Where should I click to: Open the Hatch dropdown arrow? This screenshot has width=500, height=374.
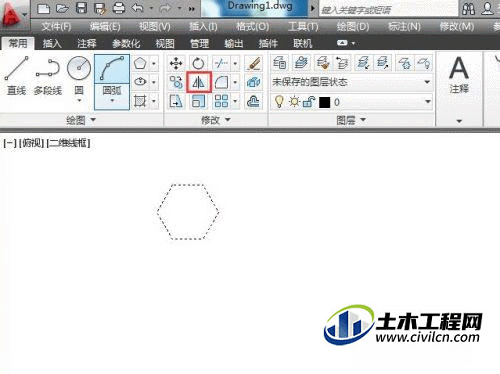click(154, 101)
